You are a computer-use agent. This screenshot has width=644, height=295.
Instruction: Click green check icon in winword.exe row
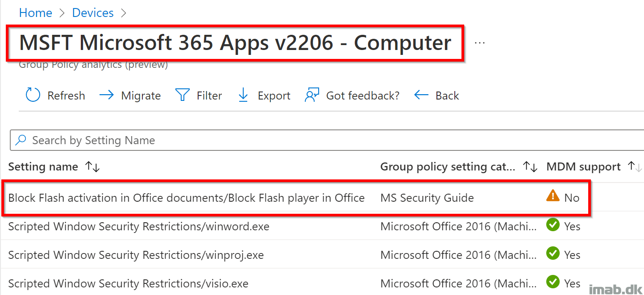553,225
